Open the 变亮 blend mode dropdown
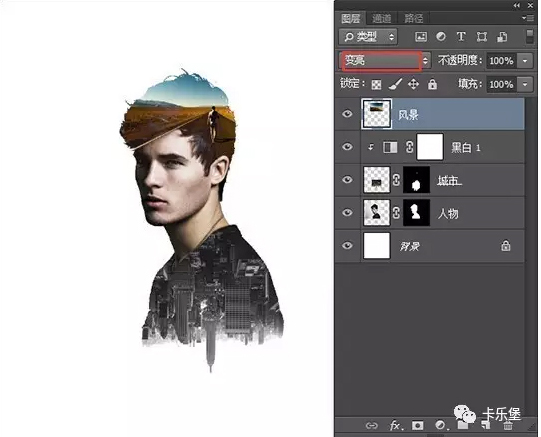Viewport: 541px width, 437px height. [385, 61]
